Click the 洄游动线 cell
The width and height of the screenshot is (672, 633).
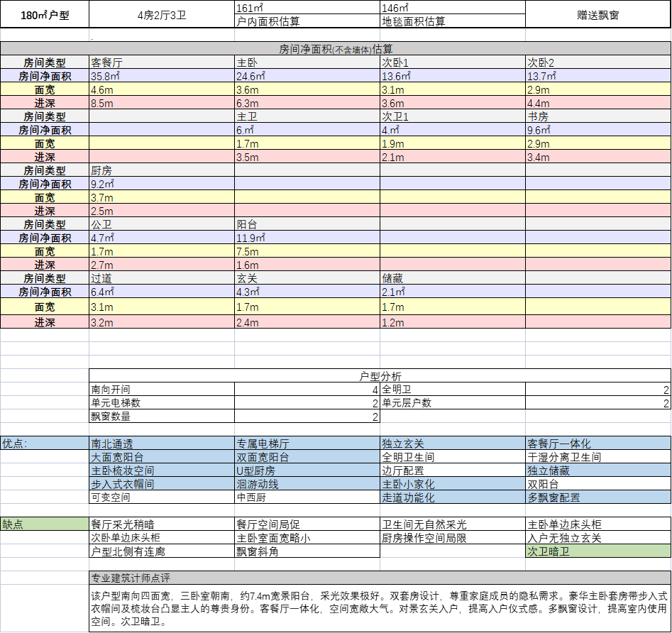(307, 484)
